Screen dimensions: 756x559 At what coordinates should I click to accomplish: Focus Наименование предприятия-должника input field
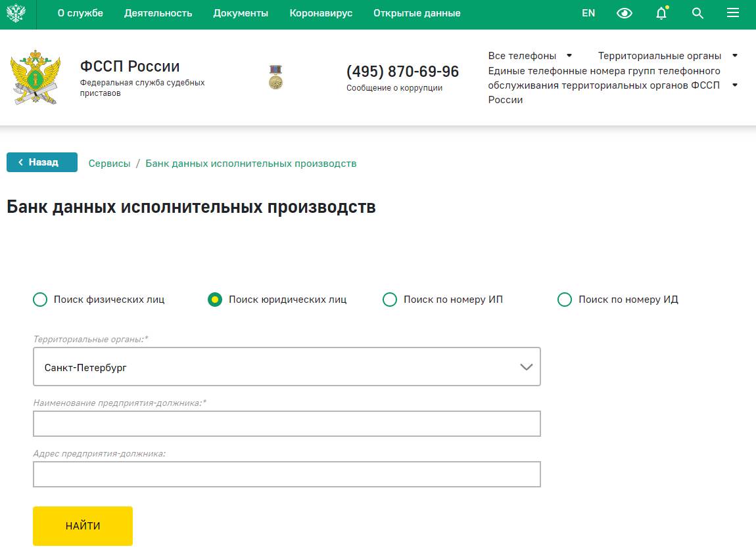point(287,424)
